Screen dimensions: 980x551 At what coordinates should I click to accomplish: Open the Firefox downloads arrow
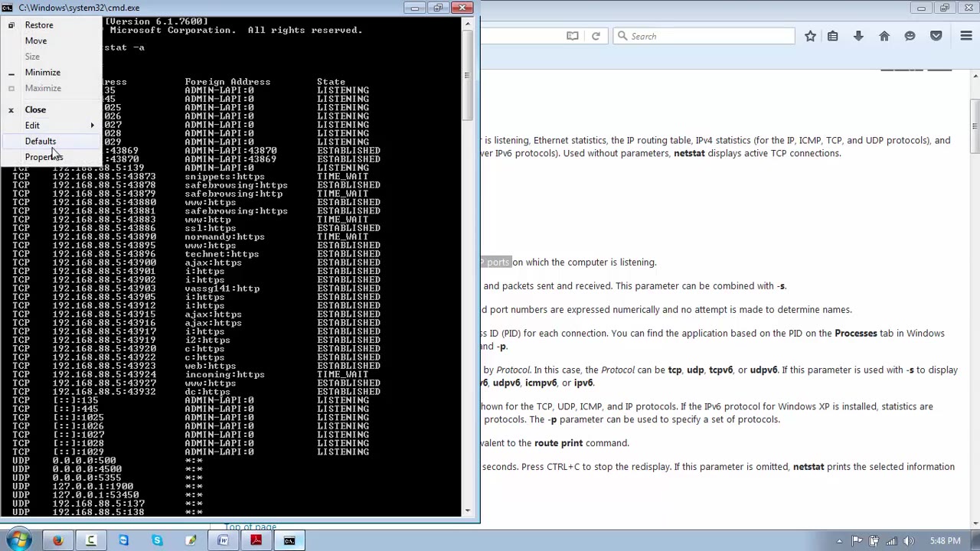(858, 36)
